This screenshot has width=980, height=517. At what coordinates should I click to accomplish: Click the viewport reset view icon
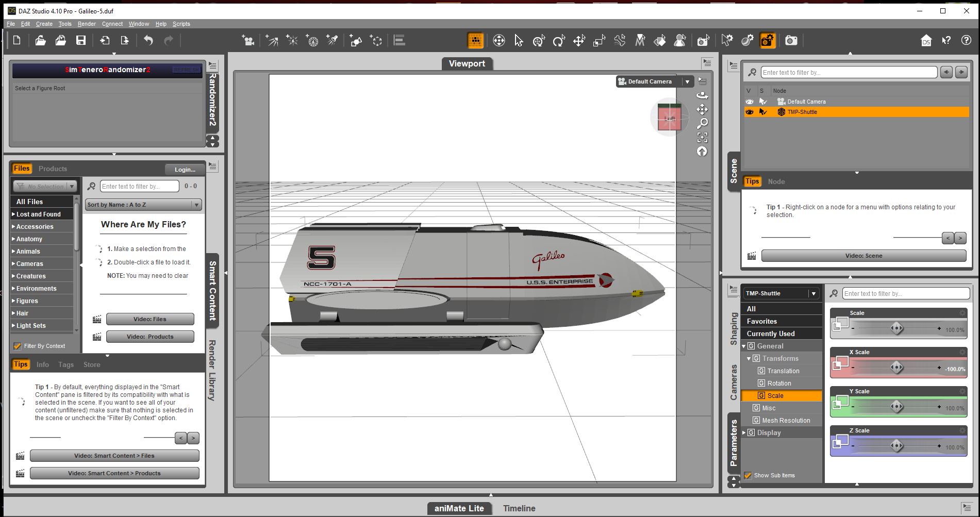tap(702, 152)
